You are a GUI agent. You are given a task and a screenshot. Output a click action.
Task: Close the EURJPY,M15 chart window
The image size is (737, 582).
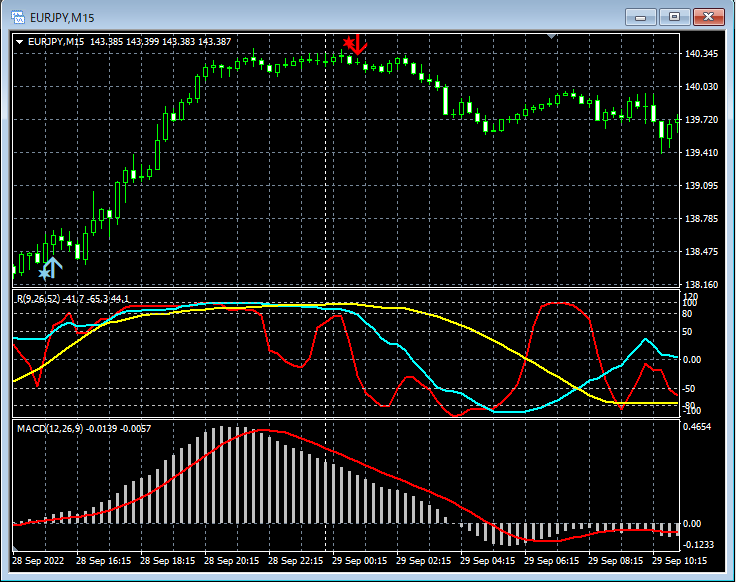708,17
